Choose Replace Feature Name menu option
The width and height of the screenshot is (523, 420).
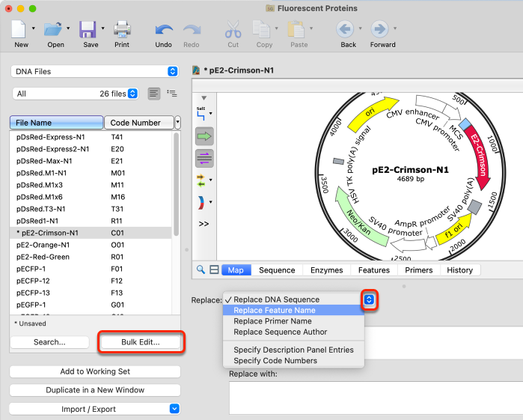pyautogui.click(x=293, y=310)
